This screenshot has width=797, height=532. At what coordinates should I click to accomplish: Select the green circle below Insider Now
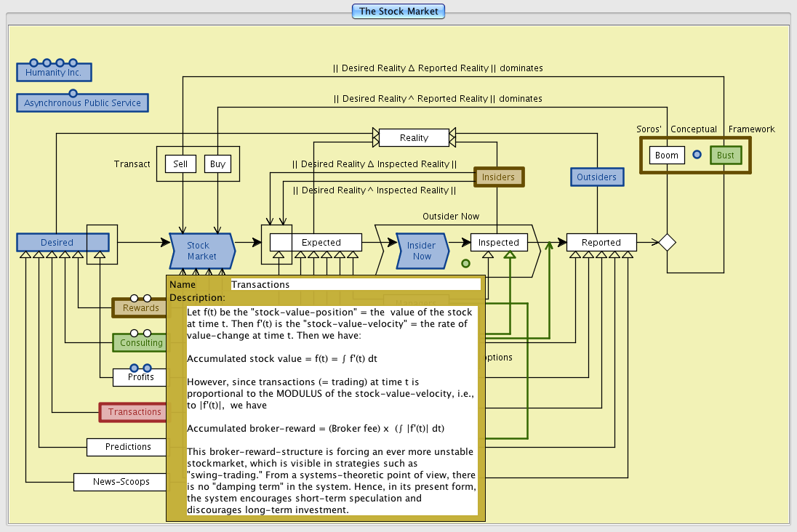point(465,263)
